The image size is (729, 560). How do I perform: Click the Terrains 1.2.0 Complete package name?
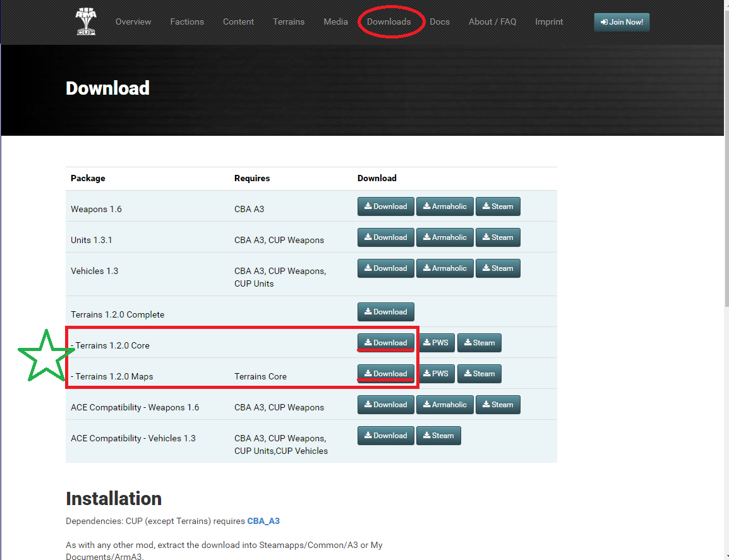[117, 314]
